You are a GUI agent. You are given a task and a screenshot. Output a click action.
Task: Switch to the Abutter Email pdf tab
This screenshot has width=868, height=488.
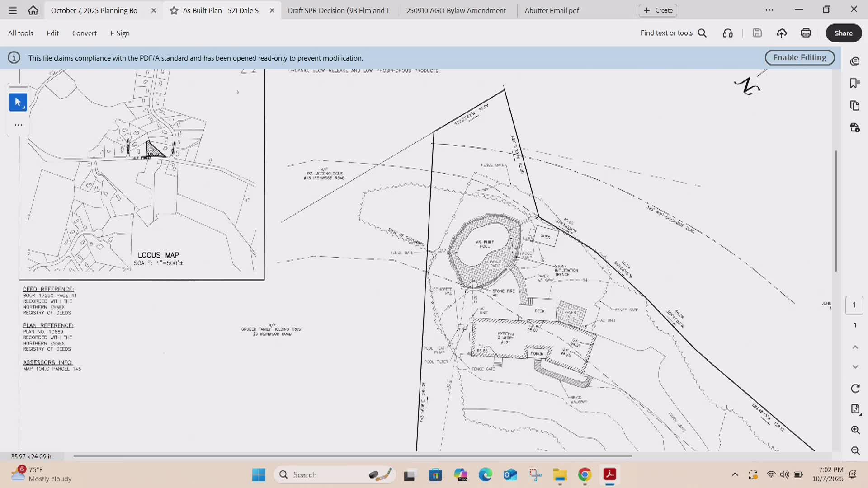(x=552, y=10)
